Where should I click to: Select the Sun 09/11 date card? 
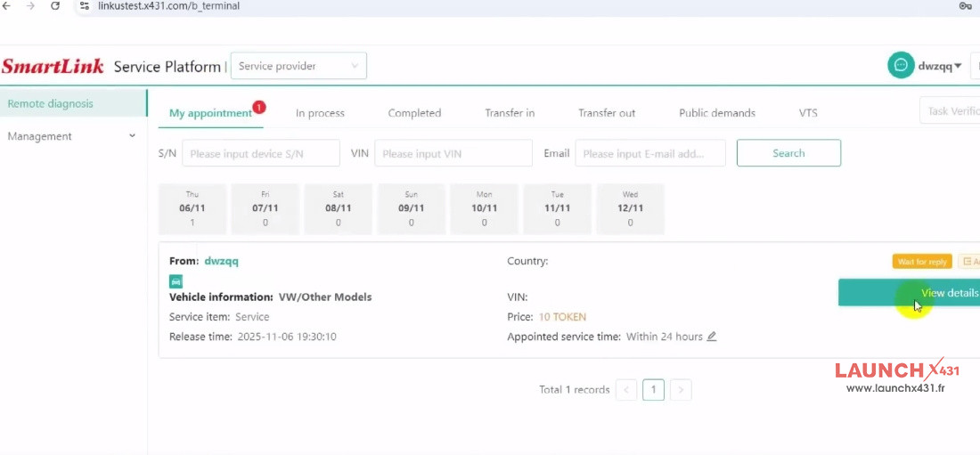[x=412, y=208]
